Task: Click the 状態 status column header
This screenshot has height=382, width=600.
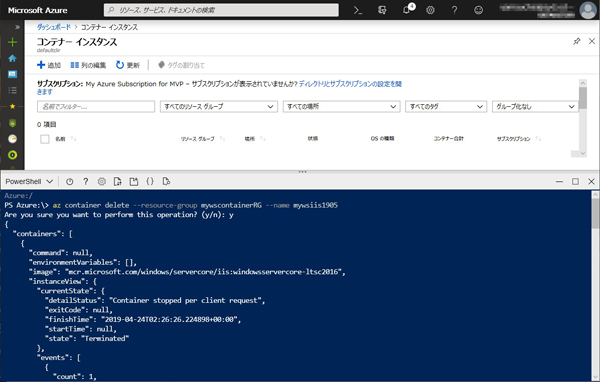Action: [313, 138]
